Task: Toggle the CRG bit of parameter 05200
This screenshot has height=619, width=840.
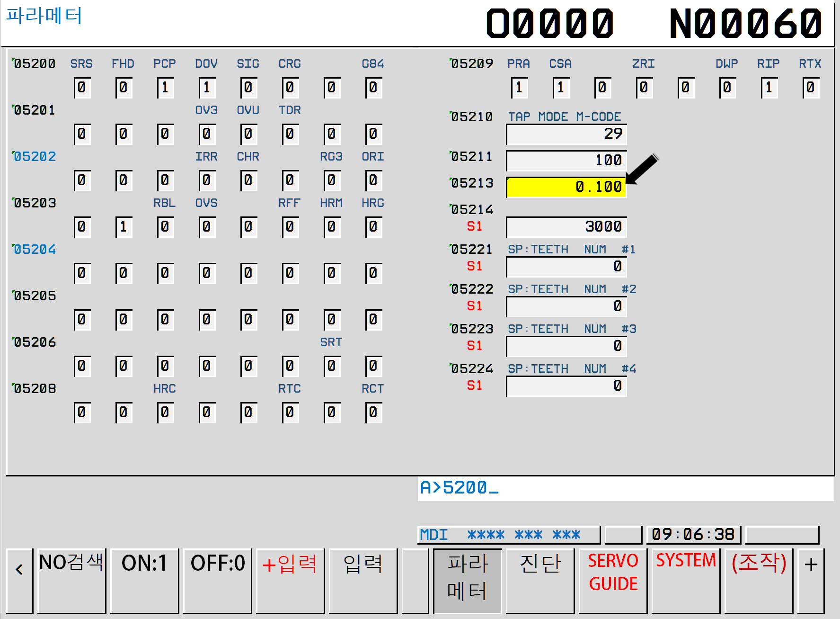Action: (290, 88)
